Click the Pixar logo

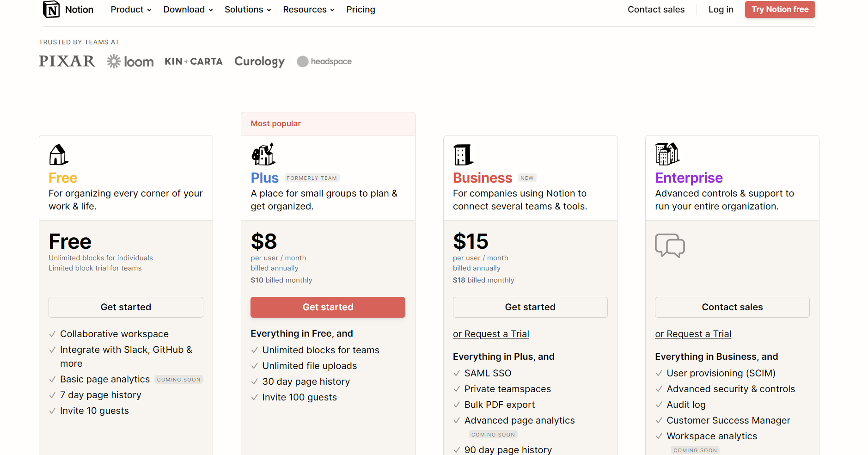67,61
